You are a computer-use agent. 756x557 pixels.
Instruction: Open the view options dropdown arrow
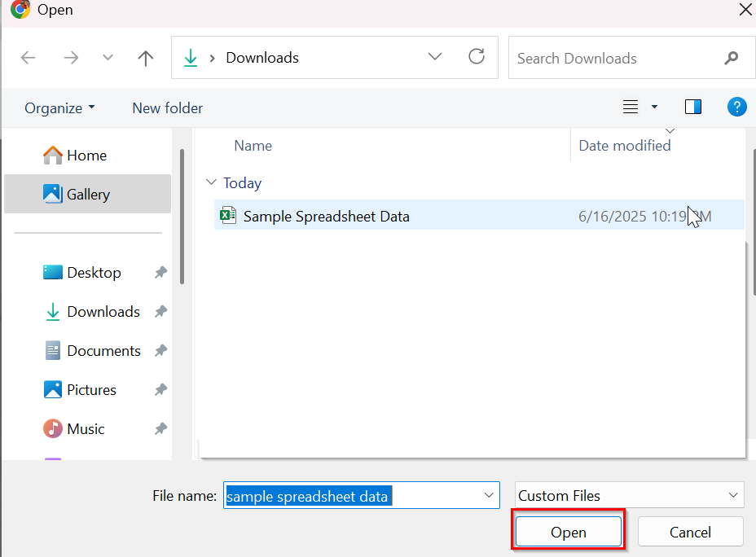(x=654, y=107)
